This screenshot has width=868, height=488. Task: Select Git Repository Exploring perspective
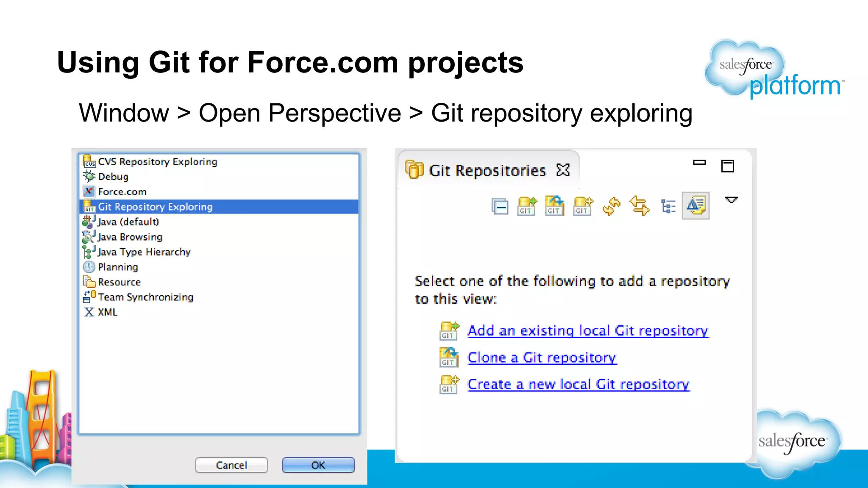(x=219, y=207)
